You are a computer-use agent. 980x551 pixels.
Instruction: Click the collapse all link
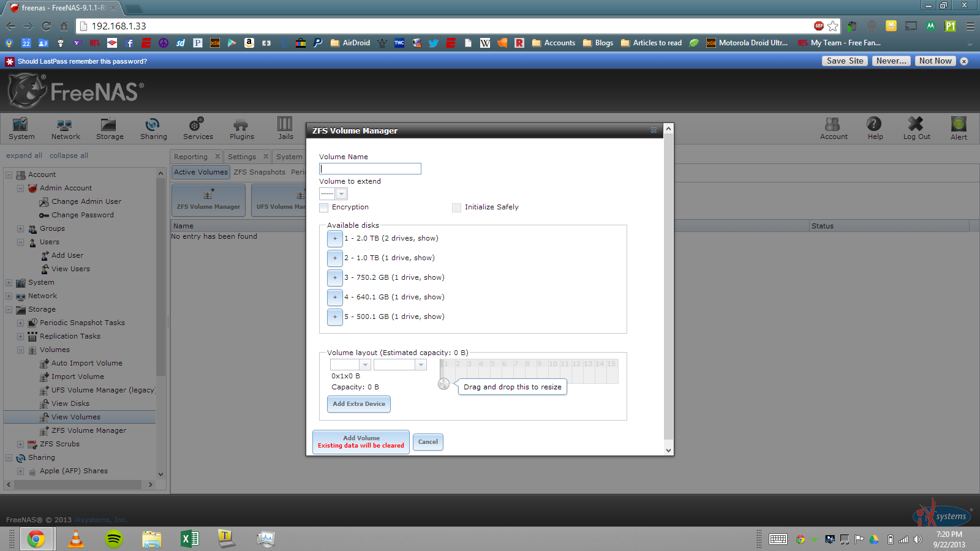pos(69,156)
